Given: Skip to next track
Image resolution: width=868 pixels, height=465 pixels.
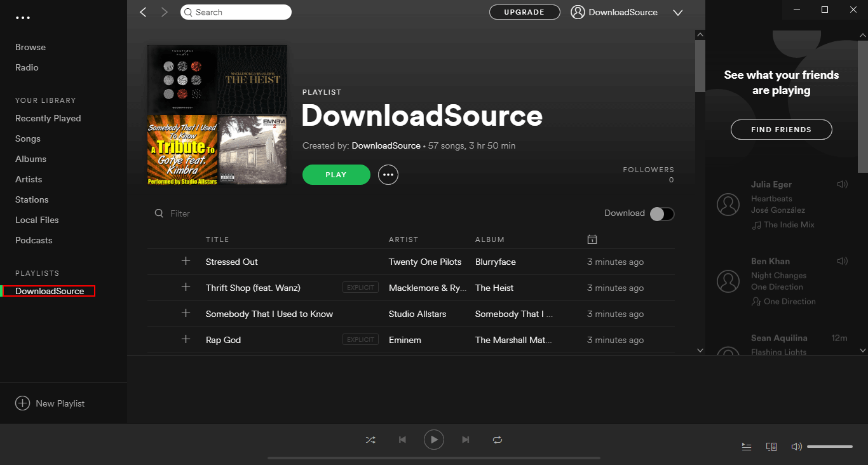Looking at the screenshot, I should (466, 440).
